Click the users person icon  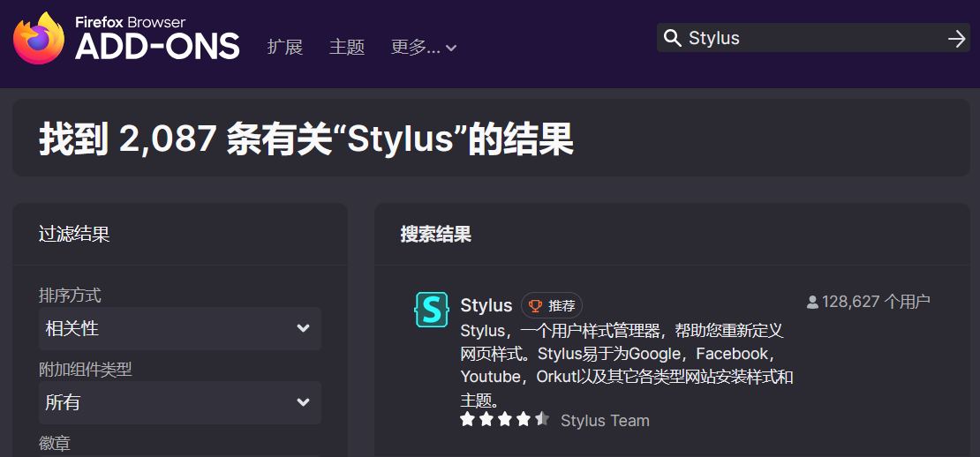click(x=812, y=303)
